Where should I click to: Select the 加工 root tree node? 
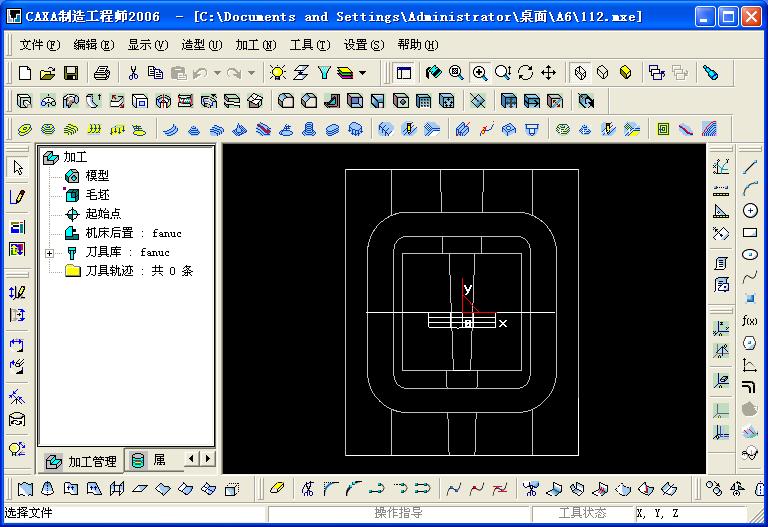75,157
